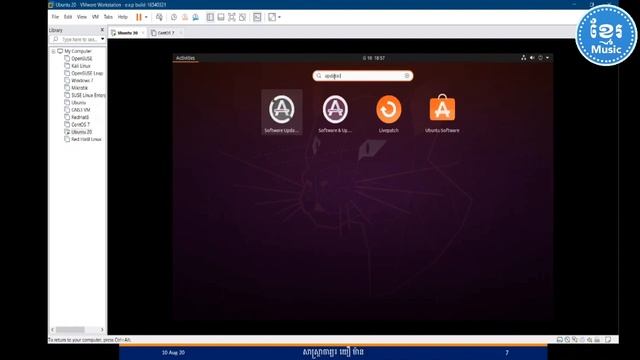Switch to Unity mode icon
640x360 pixels.
pyautogui.click(x=243, y=17)
